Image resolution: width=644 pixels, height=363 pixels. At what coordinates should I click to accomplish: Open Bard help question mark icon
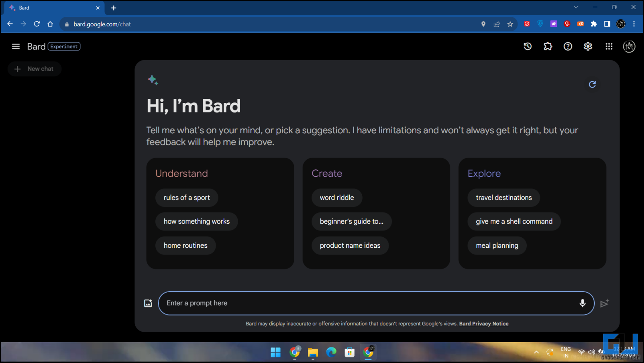(x=568, y=47)
